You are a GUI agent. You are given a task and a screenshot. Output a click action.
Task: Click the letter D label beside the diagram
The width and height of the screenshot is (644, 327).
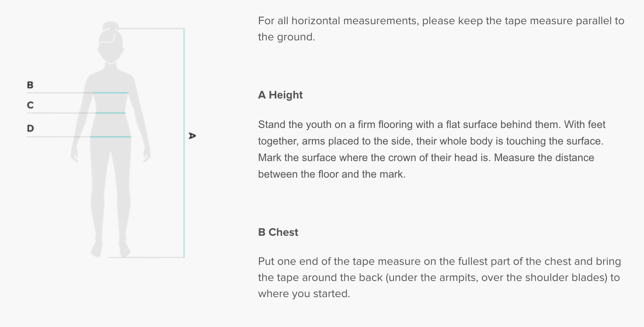tap(30, 128)
